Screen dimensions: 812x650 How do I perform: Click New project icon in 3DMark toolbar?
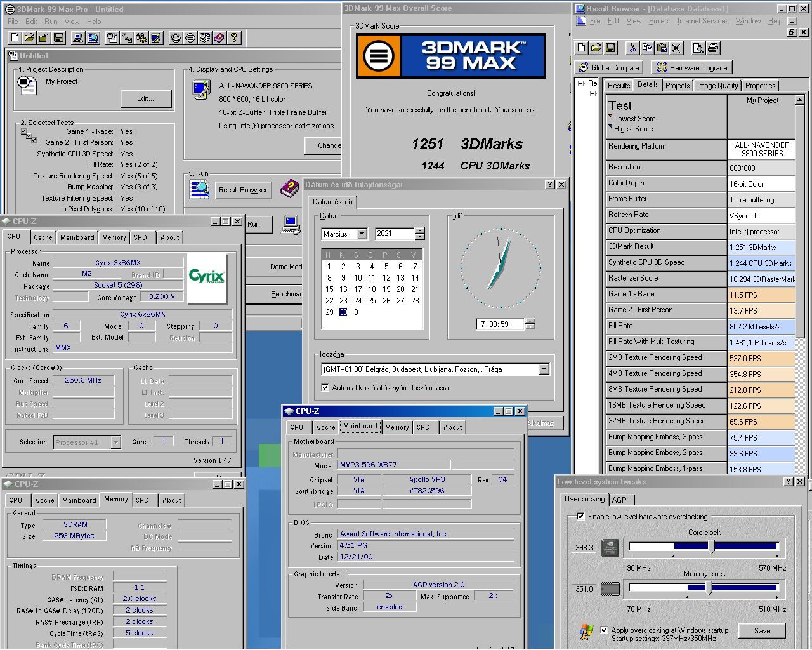15,38
